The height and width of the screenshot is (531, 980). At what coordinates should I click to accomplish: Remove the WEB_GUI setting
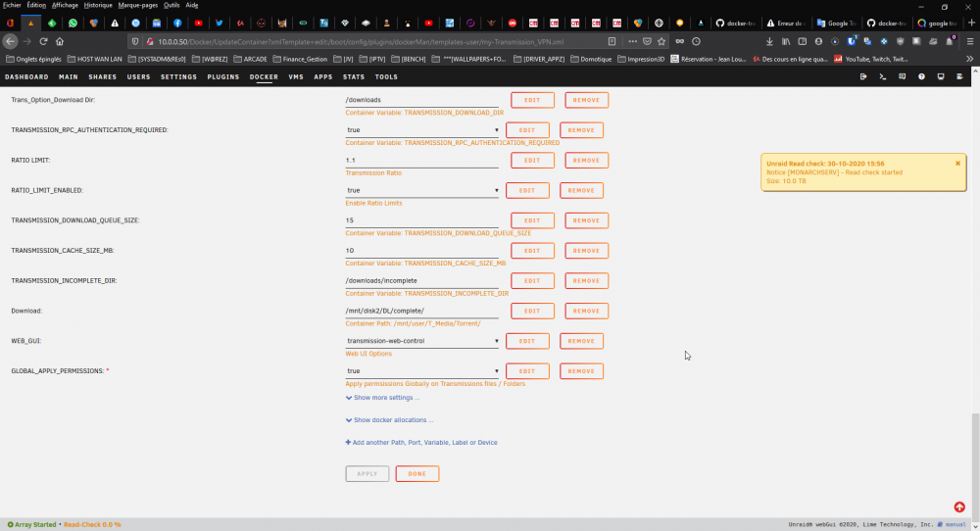[x=581, y=341]
